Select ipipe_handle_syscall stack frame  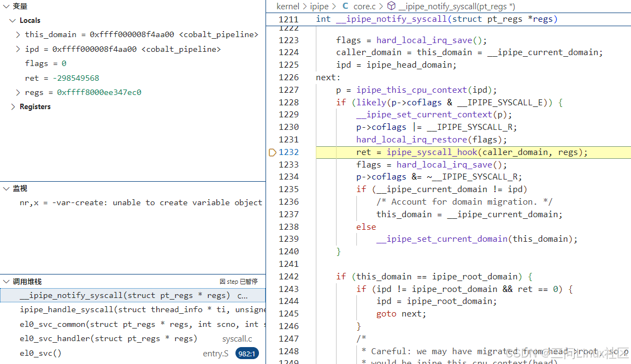click(133, 310)
